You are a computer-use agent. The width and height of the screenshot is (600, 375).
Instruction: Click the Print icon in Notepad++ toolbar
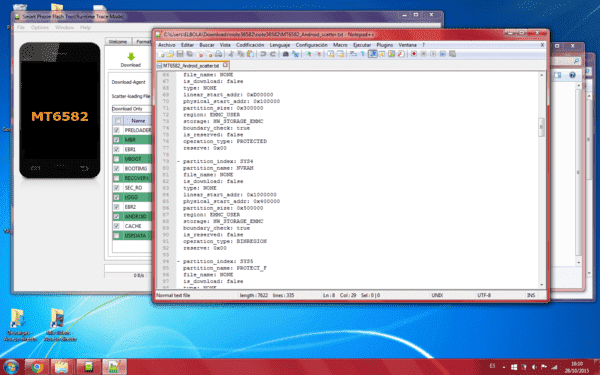(218, 54)
